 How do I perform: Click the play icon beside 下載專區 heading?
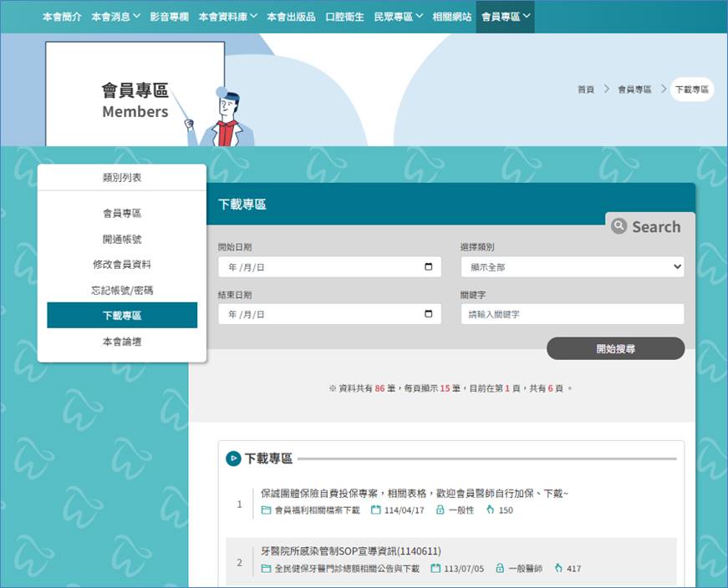(233, 459)
